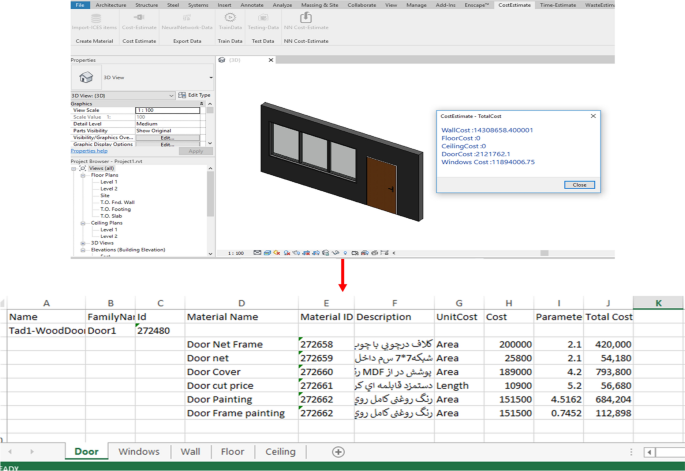685x471 pixels.
Task: Open the Massing & Site ribbon tab
Action: click(x=320, y=5)
